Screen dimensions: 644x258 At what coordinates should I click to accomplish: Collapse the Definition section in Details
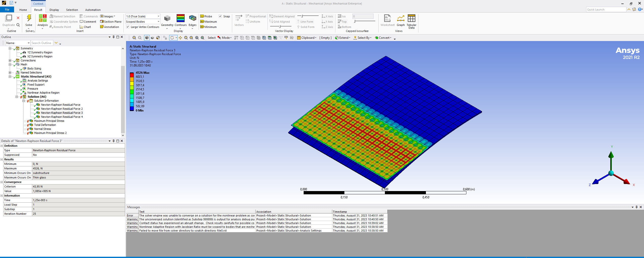2,146
